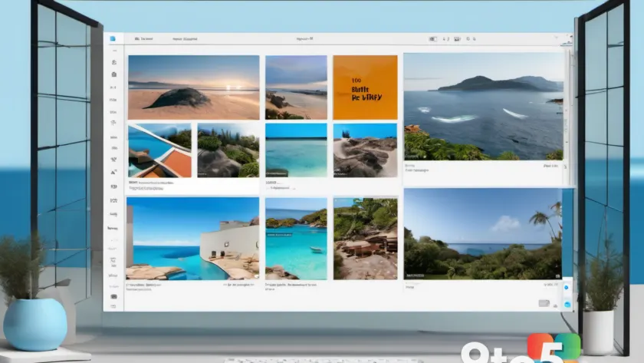Open the dark rectangle icon near sidebar bottom

(113, 296)
